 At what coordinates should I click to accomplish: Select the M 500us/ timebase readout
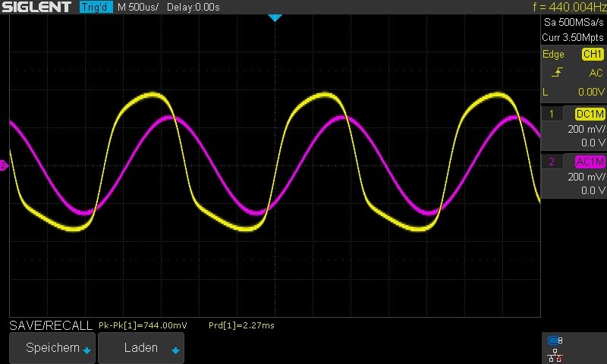[x=138, y=7]
